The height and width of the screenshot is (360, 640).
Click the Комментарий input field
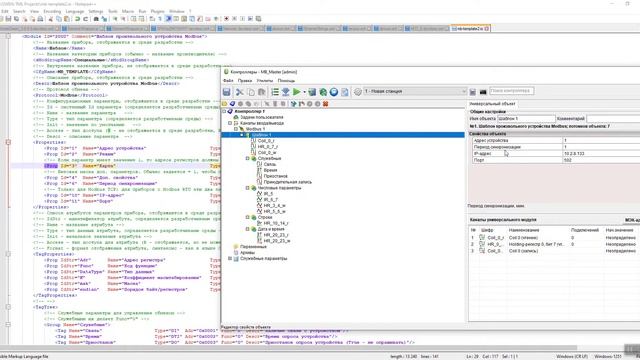613,118
